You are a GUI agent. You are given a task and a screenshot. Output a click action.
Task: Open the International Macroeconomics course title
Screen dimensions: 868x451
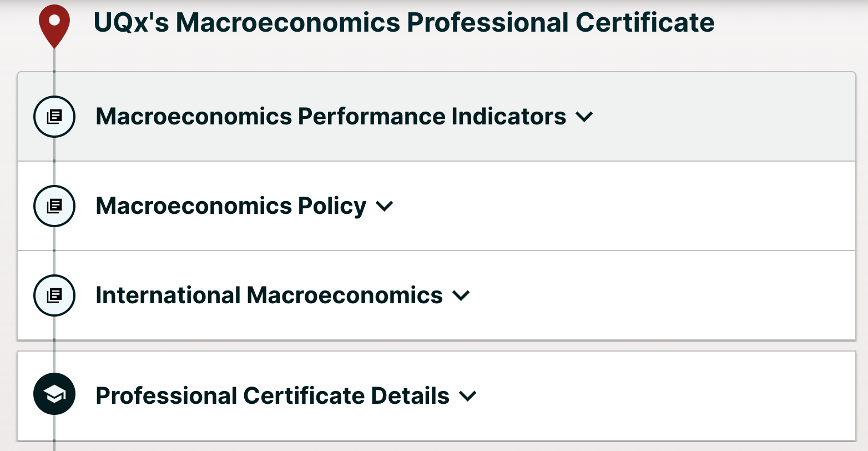point(269,295)
